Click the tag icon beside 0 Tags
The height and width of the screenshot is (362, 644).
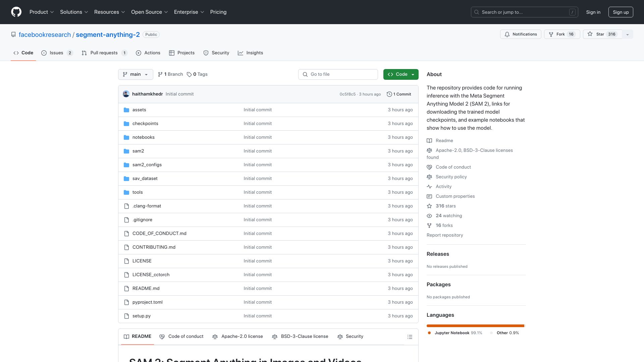click(189, 74)
